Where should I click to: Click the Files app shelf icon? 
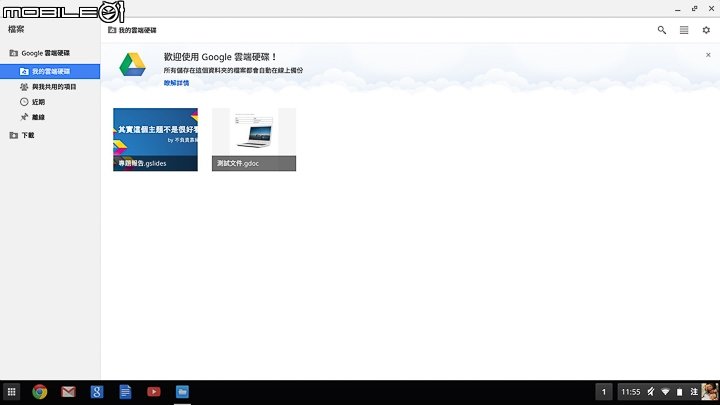(182, 392)
